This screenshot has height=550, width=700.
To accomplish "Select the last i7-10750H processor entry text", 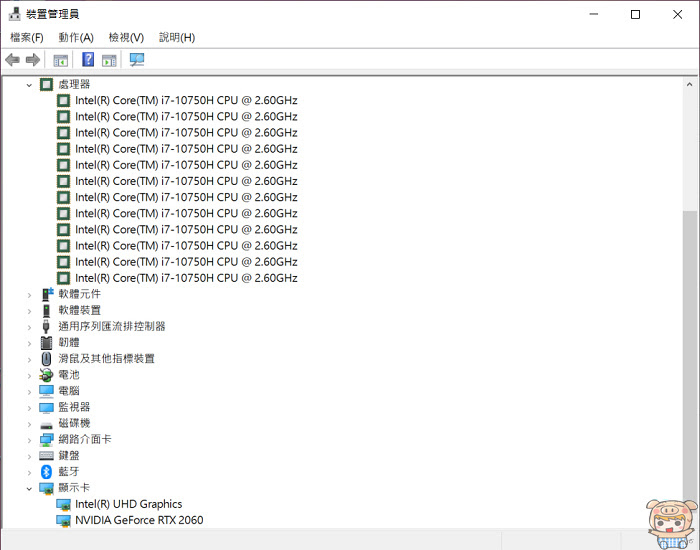I will click(x=186, y=278).
